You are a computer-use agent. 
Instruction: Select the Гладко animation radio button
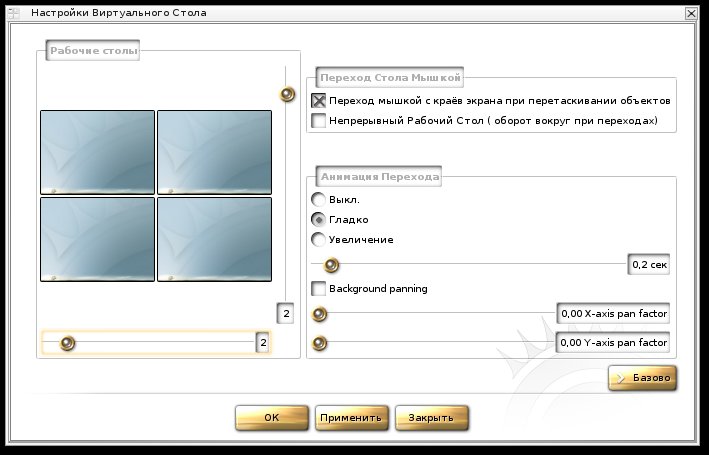point(318,220)
